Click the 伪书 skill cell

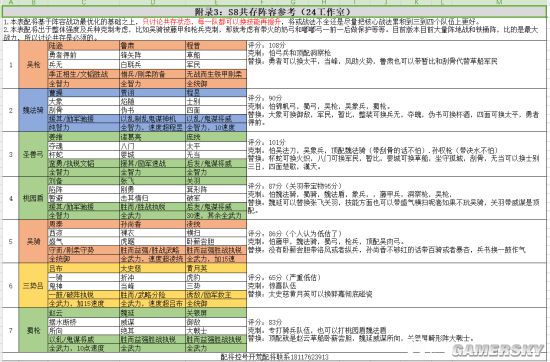click(152, 110)
